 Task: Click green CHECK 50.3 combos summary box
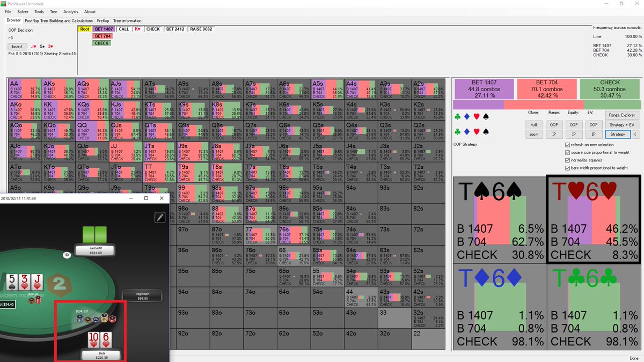coord(610,88)
